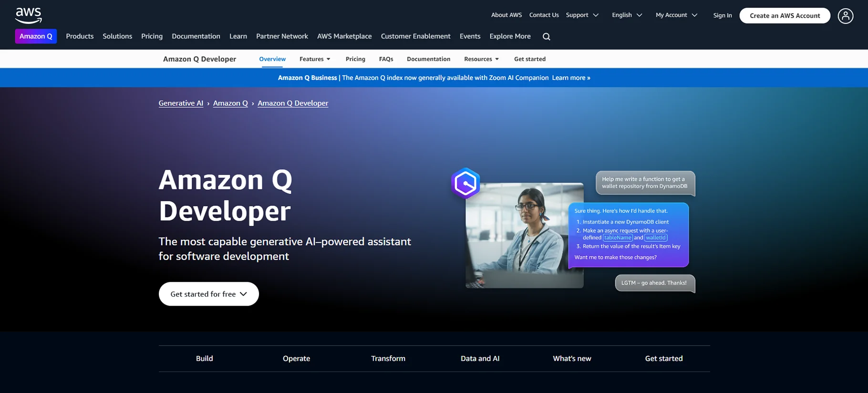
Task: Open the Explore More menu
Action: pos(510,36)
